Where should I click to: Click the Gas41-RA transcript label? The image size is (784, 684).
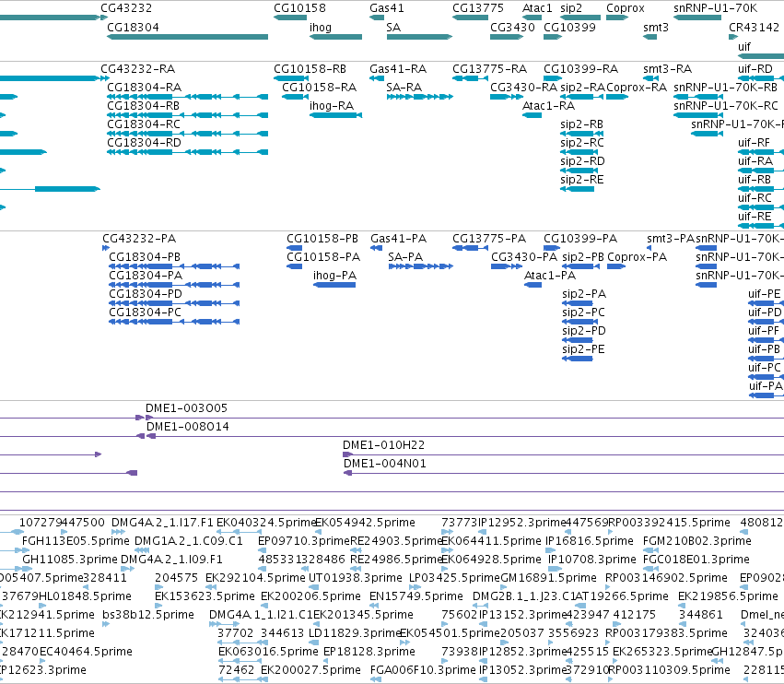pos(398,69)
